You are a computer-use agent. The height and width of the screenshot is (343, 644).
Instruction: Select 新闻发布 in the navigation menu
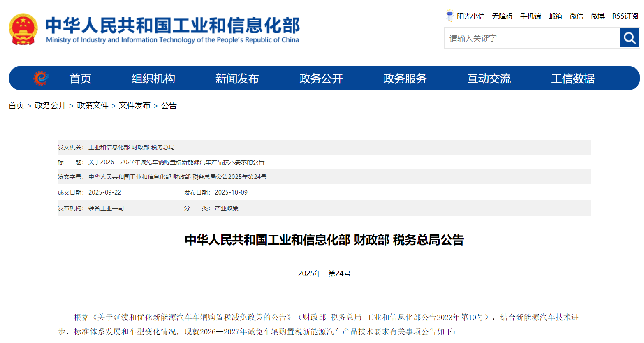237,79
